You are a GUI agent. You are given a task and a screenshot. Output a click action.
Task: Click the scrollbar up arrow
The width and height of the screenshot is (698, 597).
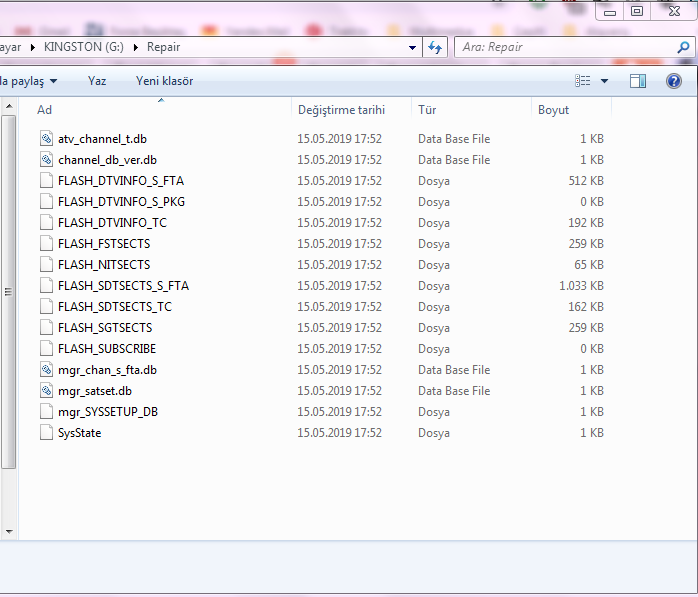pyautogui.click(x=9, y=106)
